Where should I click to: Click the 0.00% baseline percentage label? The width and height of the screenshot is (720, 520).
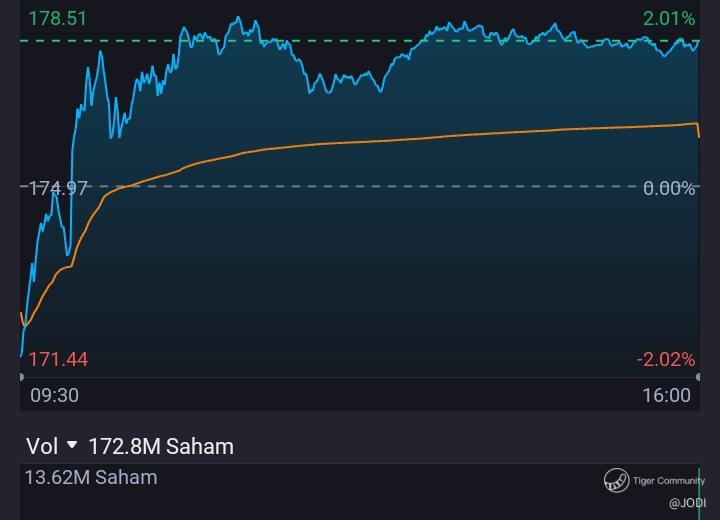tap(669, 188)
